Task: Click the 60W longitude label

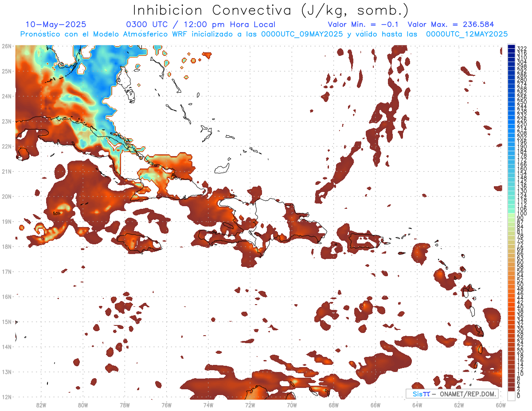Action: [x=501, y=405]
